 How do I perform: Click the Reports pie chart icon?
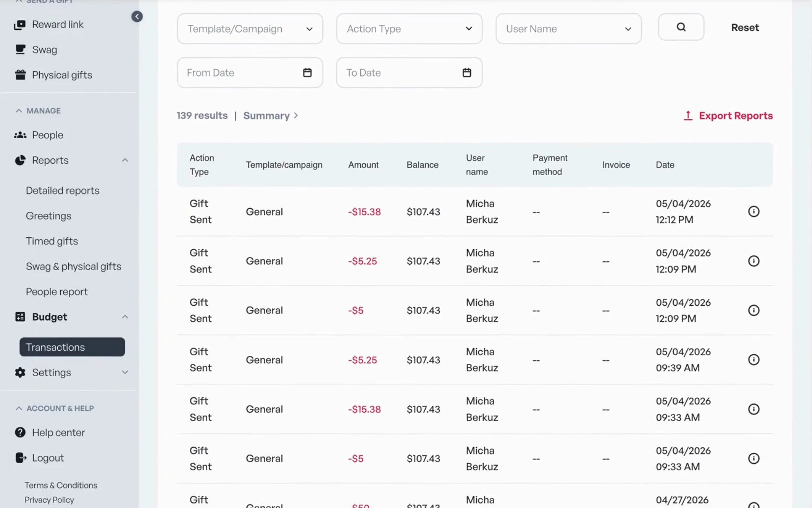[x=20, y=160]
